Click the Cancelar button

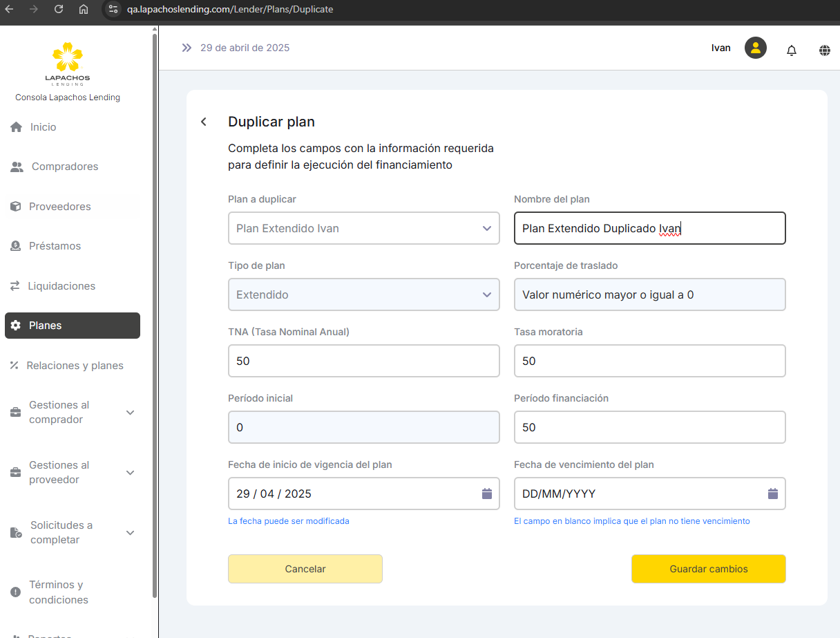tap(305, 569)
